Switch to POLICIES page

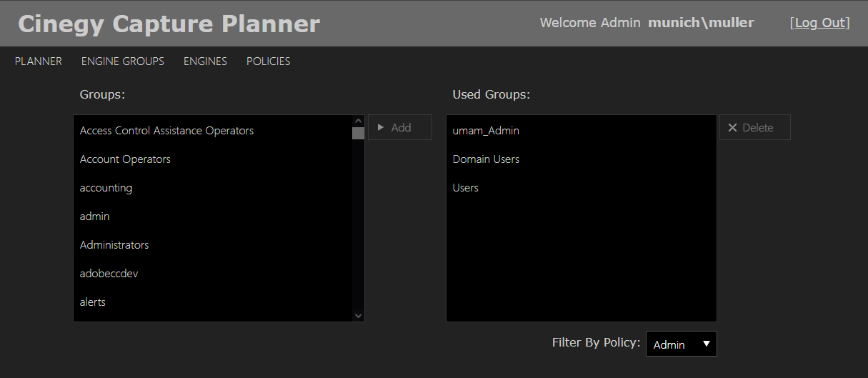(x=269, y=61)
